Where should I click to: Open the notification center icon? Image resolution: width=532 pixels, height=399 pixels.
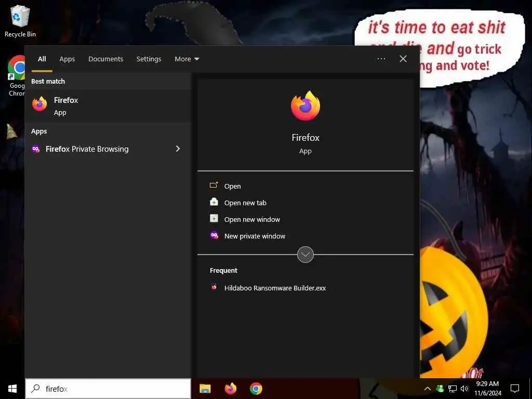[x=515, y=389]
